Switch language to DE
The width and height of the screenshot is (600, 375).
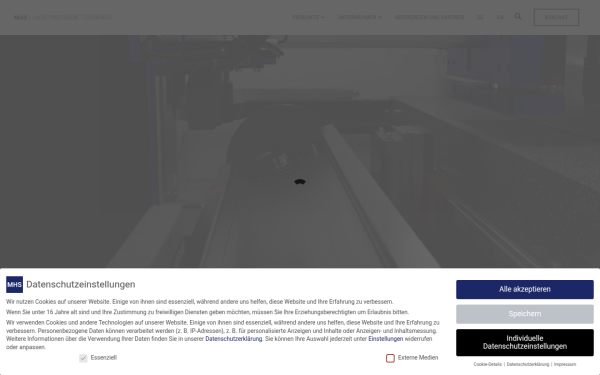coord(480,17)
